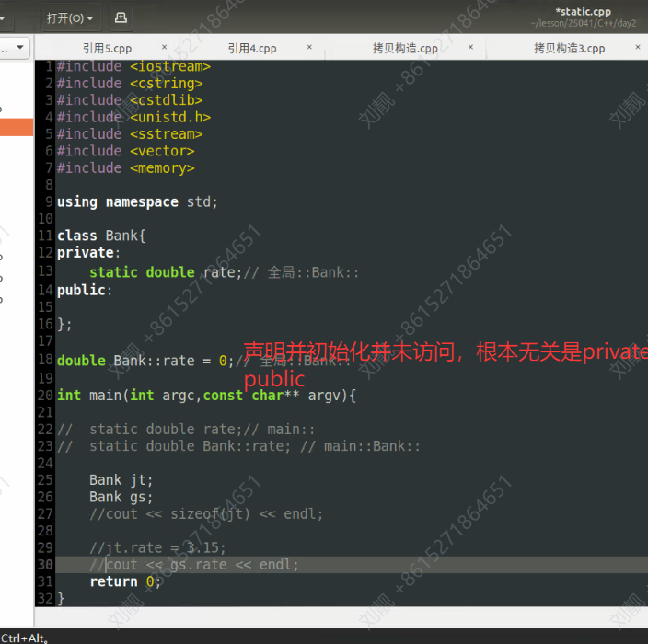
Task: Click '//jt.rate = 3.15;' on line 29
Action: pos(157,547)
